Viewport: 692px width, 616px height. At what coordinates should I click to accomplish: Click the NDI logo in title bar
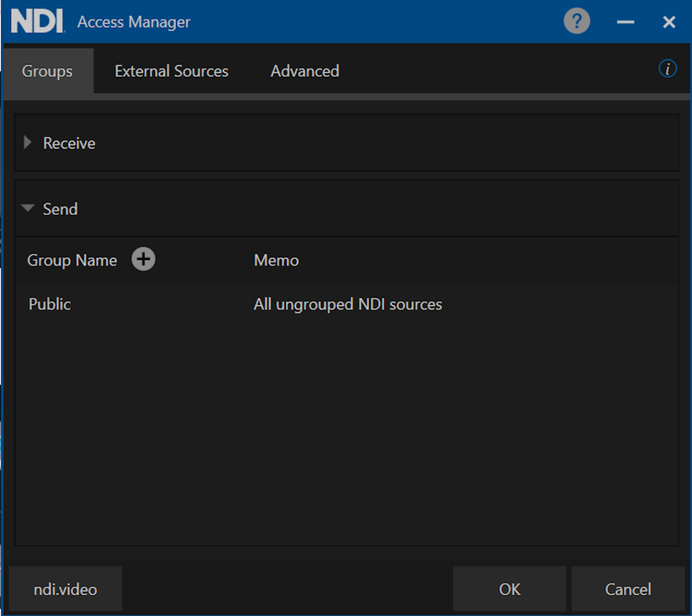point(38,22)
